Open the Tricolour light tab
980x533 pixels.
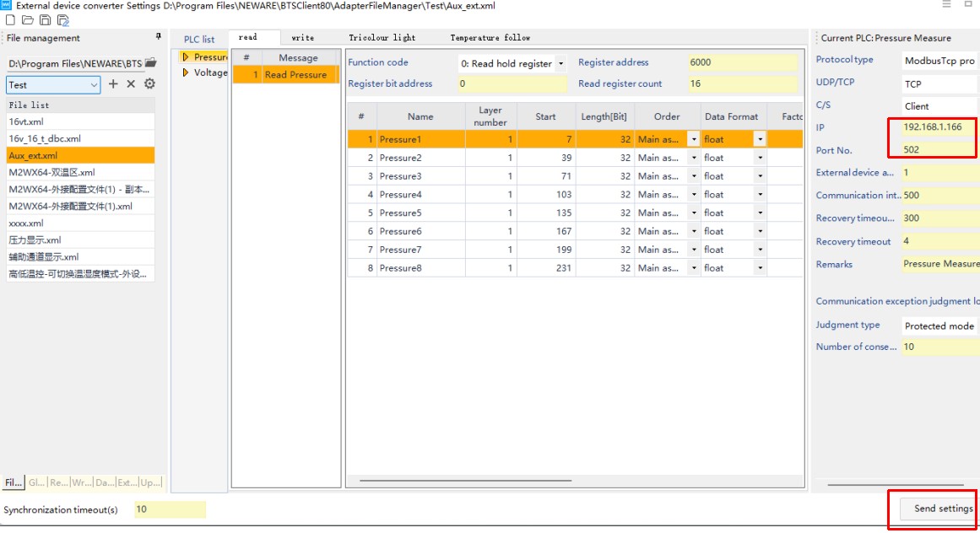pos(382,38)
